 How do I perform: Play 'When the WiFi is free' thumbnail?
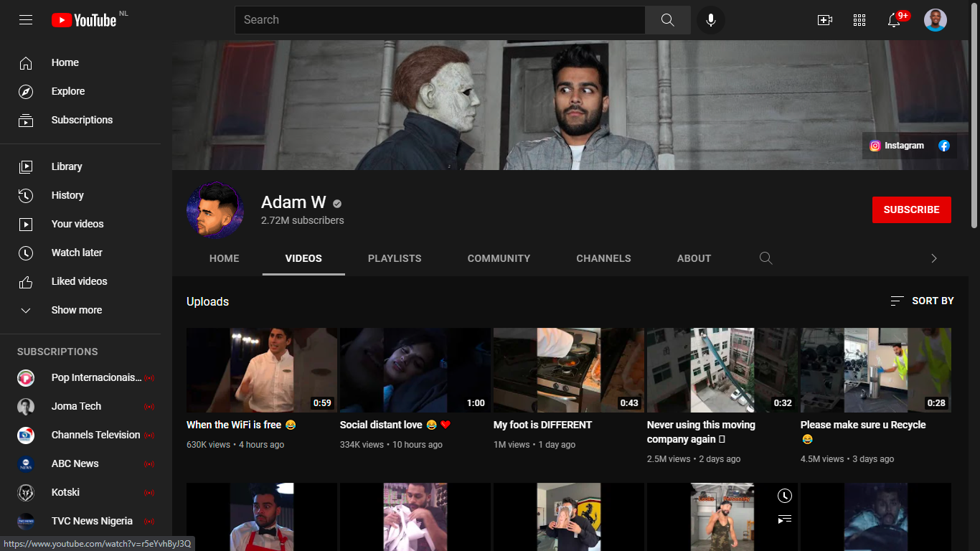(262, 370)
